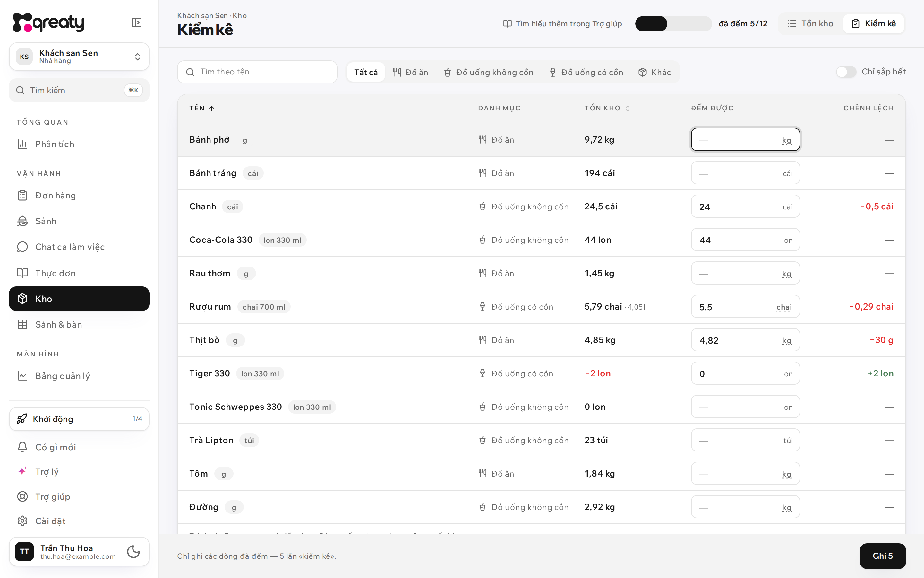
Task: Click Rượu rum counted input 5,5
Action: [x=745, y=307]
